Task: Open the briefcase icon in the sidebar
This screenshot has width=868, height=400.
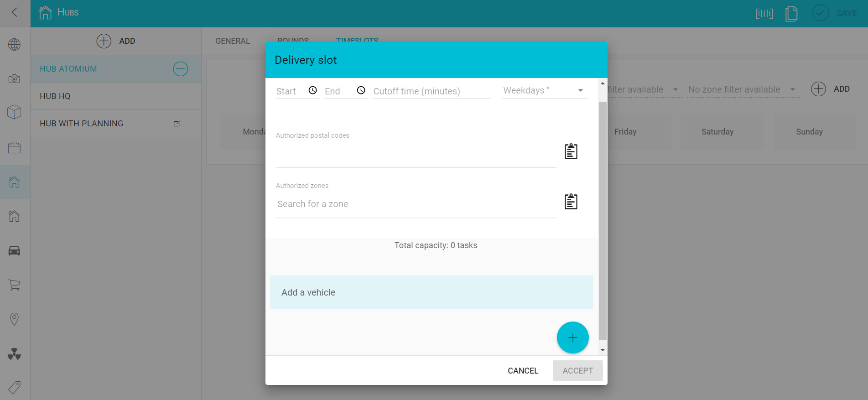Action: coord(15,148)
